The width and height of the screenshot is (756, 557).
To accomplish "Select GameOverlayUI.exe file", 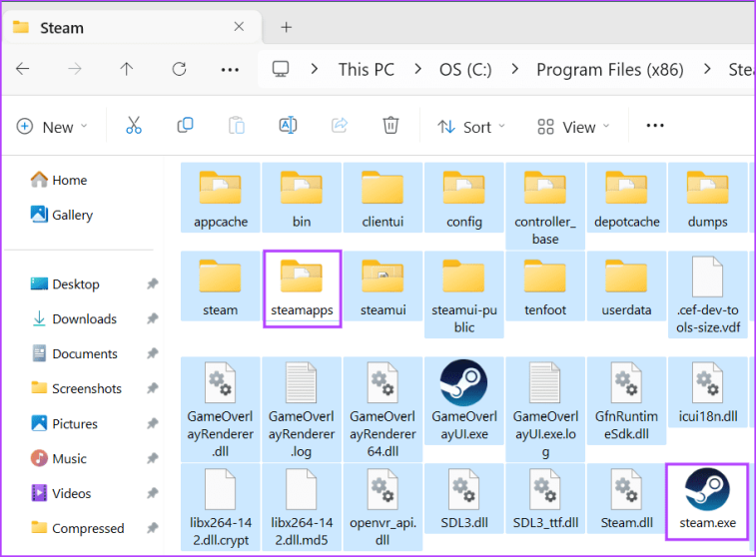I will (x=463, y=400).
